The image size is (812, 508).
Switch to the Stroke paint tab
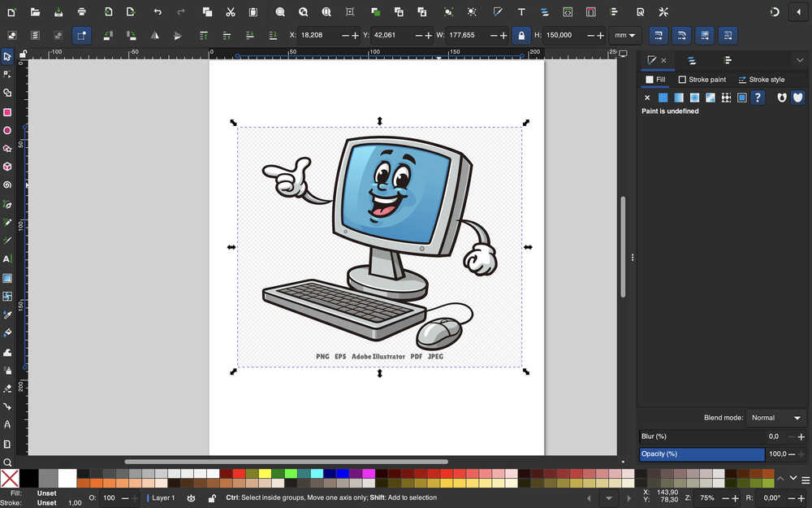click(x=702, y=80)
